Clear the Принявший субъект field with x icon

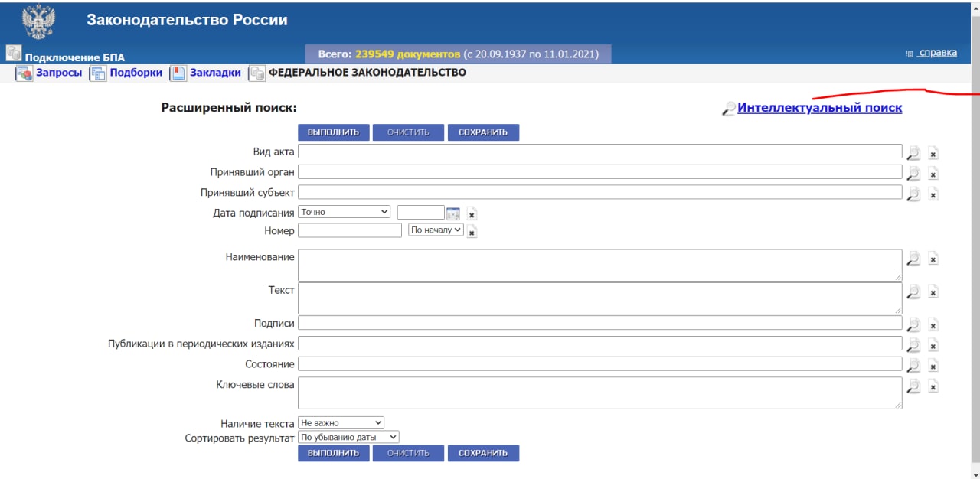pos(933,195)
